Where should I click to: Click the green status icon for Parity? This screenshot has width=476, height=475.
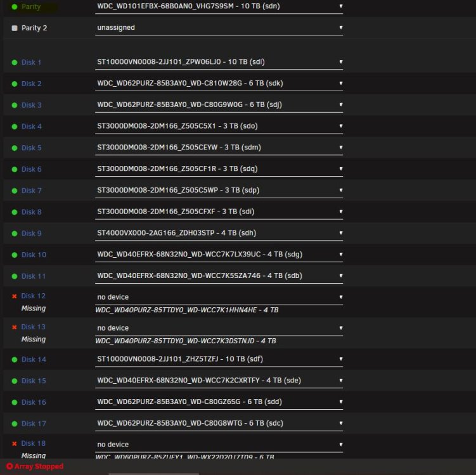[15, 7]
